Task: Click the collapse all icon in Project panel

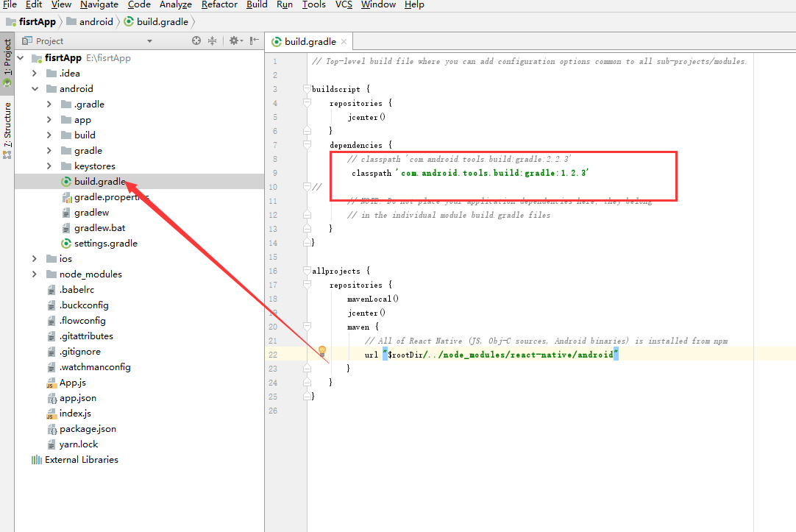Action: coord(213,41)
